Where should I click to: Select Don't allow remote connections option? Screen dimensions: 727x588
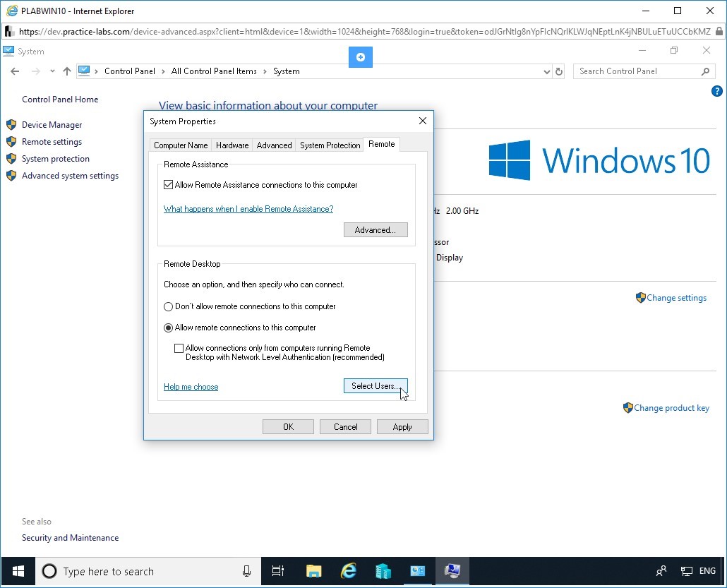pyautogui.click(x=168, y=306)
